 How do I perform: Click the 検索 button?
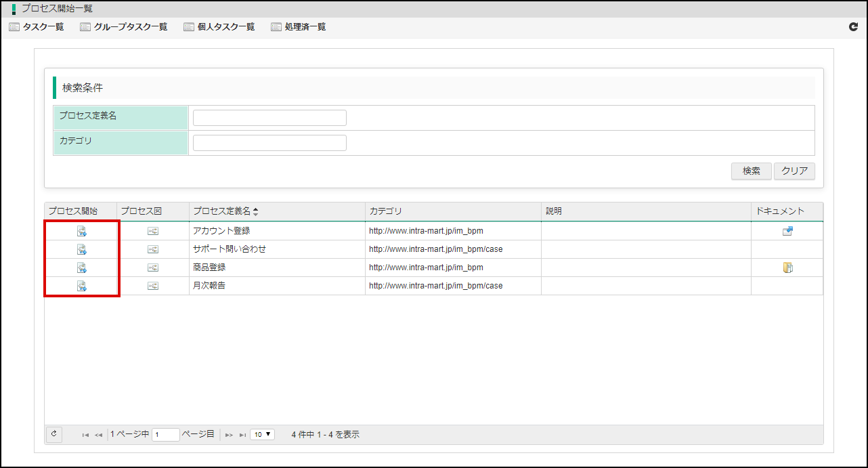tap(751, 171)
